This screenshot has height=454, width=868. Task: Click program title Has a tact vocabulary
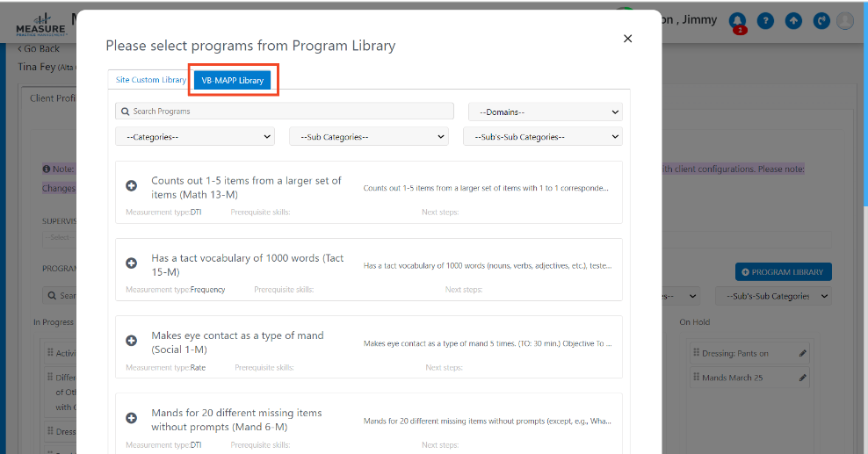pyautogui.click(x=248, y=265)
